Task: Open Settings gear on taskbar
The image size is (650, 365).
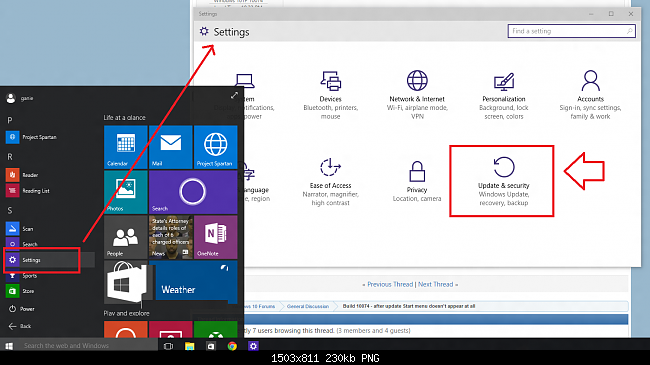Action: tap(253, 346)
